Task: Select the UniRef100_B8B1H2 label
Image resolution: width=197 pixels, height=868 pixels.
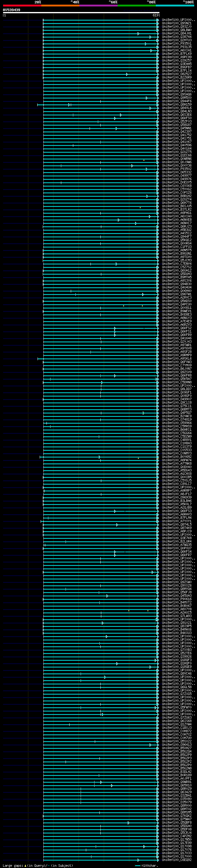Action: coord(177,196)
